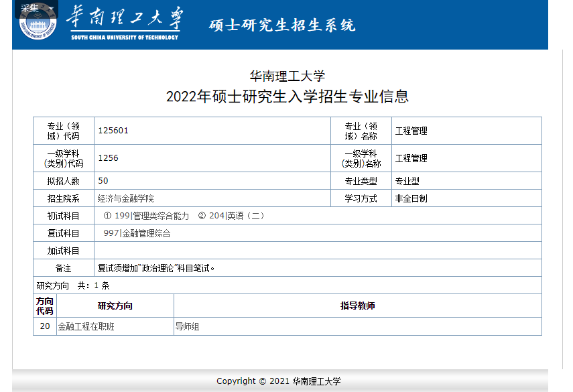Select the major code value 125601
Screen dimensions: 573x392
(113, 131)
